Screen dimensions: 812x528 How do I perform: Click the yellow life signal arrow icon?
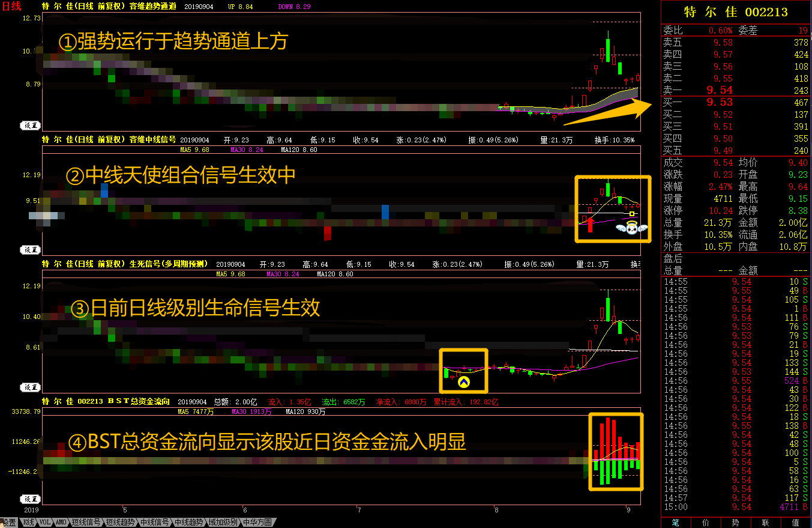tap(463, 381)
